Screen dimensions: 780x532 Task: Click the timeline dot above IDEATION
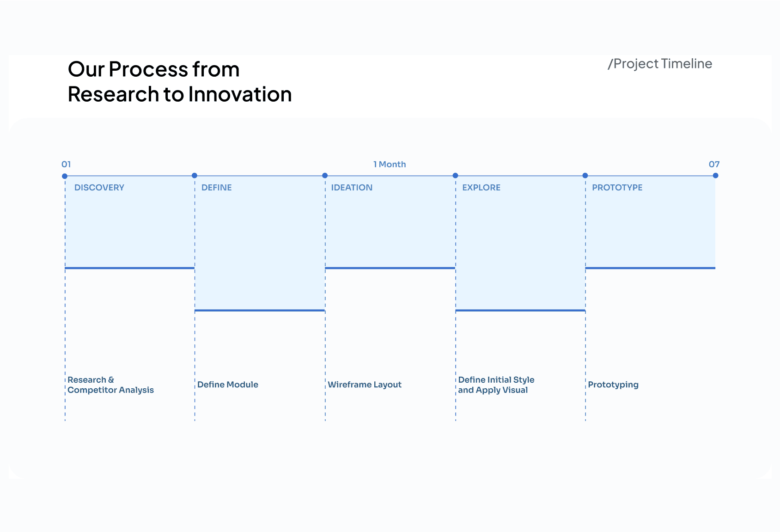click(x=325, y=176)
